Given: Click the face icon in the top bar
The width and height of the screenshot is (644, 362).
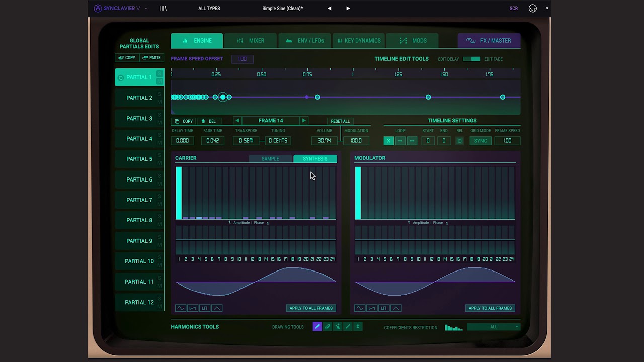Looking at the screenshot, I should [533, 8].
